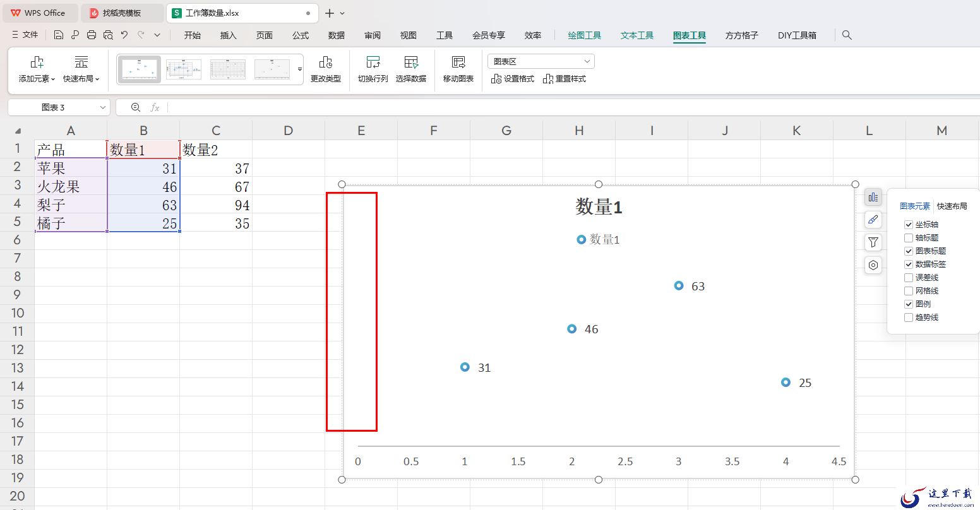Click the data point labeled 63
The image size is (980, 510).
(x=679, y=285)
